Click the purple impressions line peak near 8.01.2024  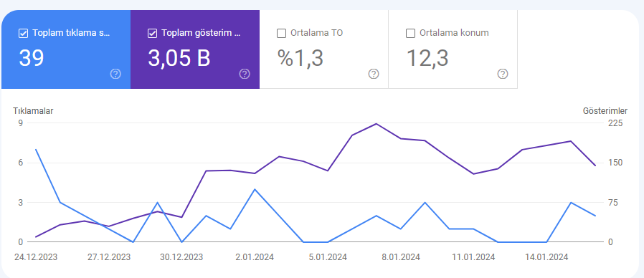coord(377,123)
